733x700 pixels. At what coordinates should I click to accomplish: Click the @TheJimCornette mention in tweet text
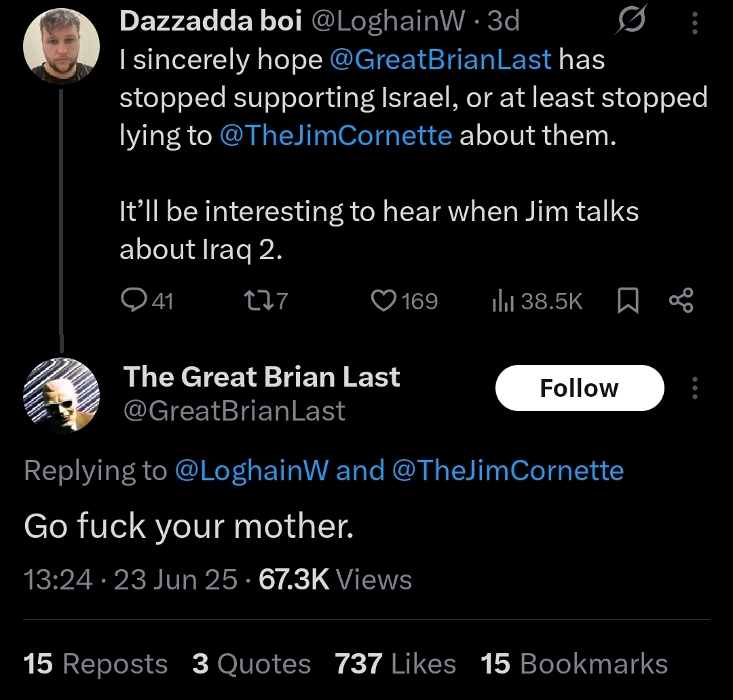pos(336,136)
